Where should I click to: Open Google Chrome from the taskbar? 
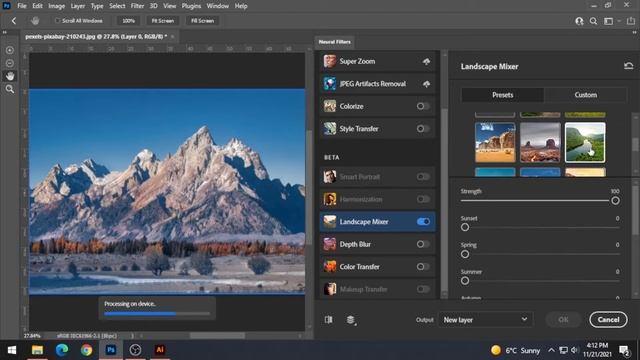tap(86, 350)
